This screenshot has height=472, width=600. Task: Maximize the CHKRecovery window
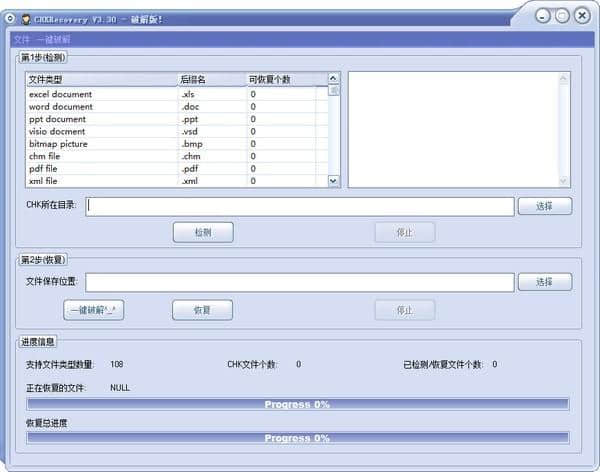pyautogui.click(x=562, y=16)
